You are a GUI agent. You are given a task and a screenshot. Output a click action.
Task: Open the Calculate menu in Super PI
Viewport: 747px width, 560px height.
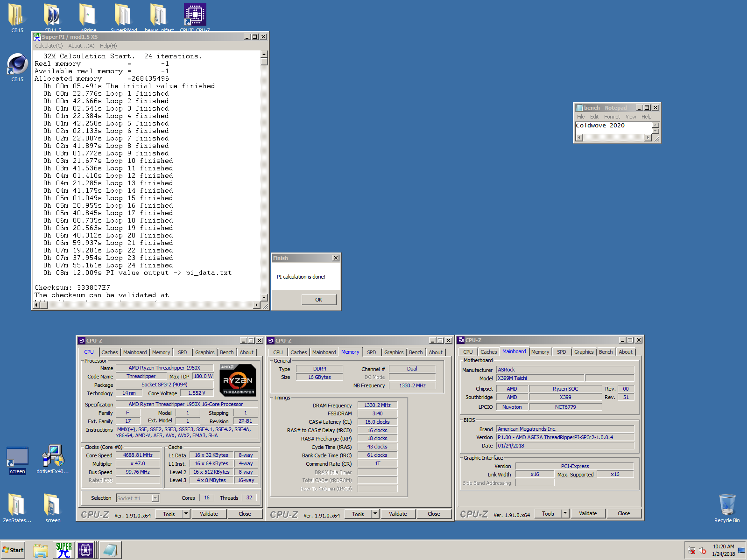tap(49, 46)
